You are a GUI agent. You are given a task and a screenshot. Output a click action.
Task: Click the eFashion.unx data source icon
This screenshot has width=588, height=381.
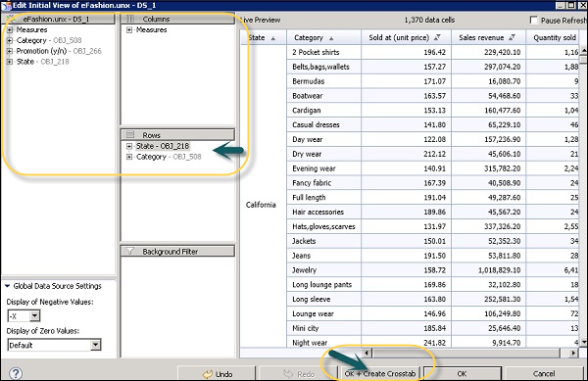click(x=11, y=19)
